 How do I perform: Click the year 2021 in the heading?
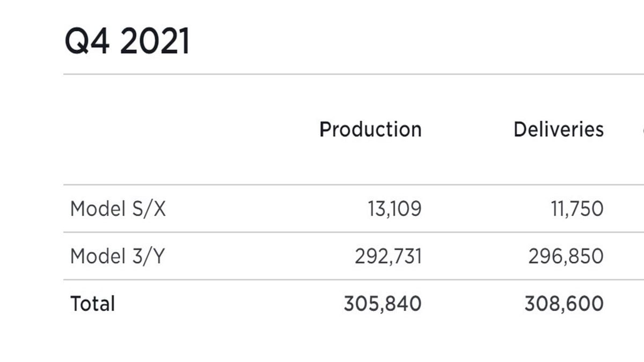click(155, 42)
